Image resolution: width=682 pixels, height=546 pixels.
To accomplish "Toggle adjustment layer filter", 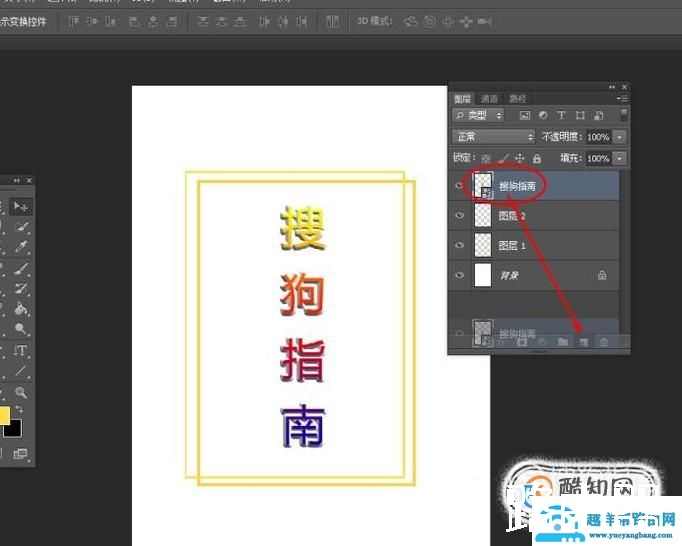I will tap(543, 115).
